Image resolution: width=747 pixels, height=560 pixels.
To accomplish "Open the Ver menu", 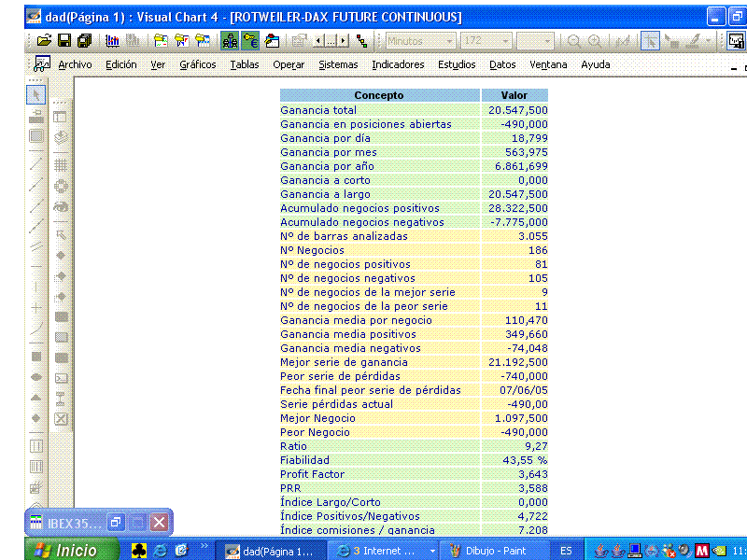I will point(158,64).
